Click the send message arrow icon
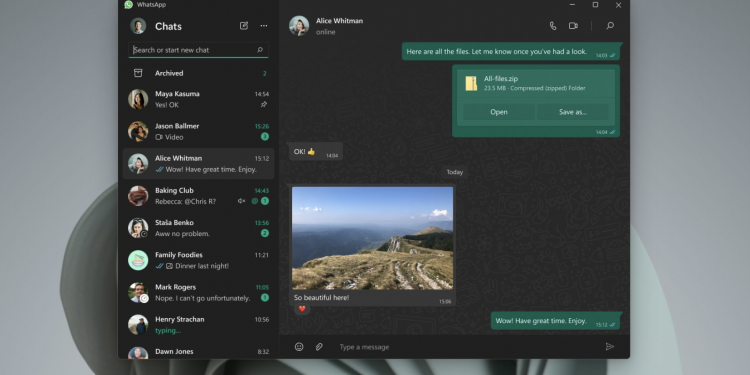 tap(609, 346)
